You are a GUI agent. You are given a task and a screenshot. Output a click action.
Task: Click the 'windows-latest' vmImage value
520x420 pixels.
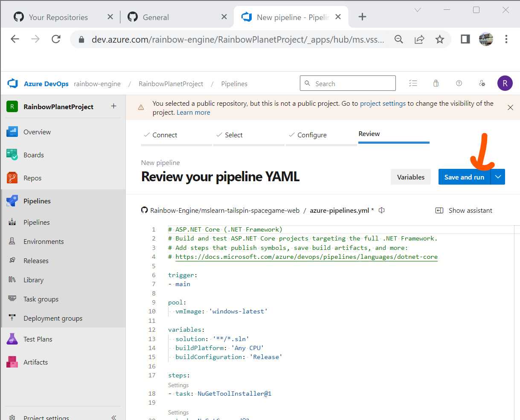pyautogui.click(x=238, y=311)
